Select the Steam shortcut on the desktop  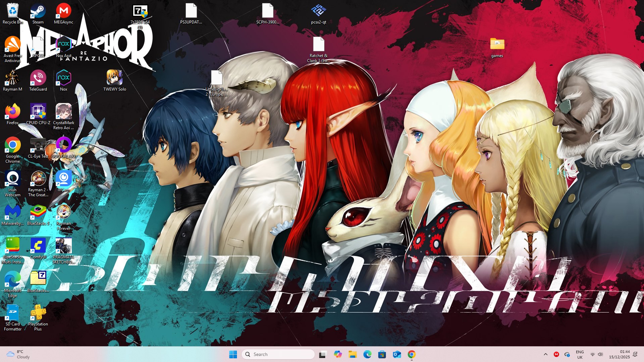coord(38,14)
